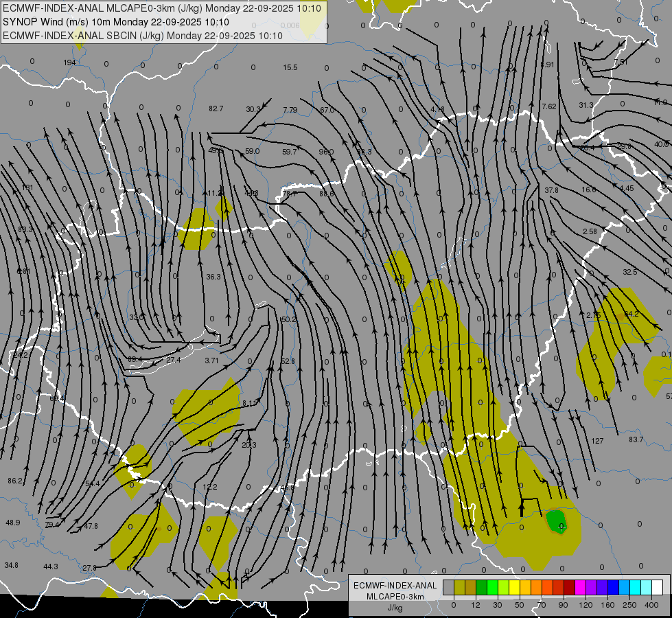
Task: Click the 127 value in the southeast
Action: 597,441
